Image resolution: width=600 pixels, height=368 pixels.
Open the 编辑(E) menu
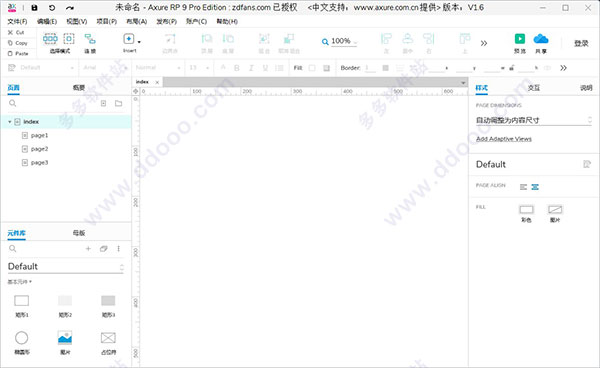(47, 21)
